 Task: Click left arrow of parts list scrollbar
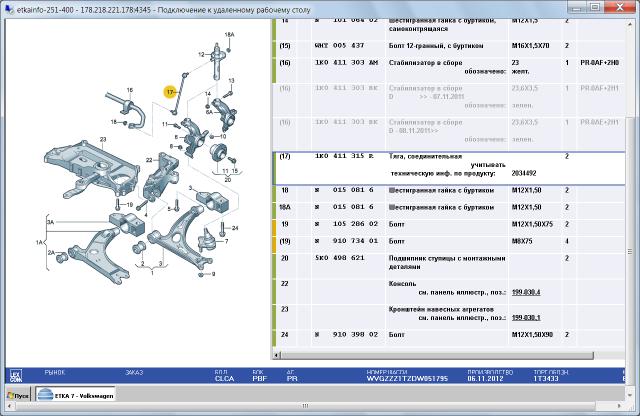coord(276,355)
